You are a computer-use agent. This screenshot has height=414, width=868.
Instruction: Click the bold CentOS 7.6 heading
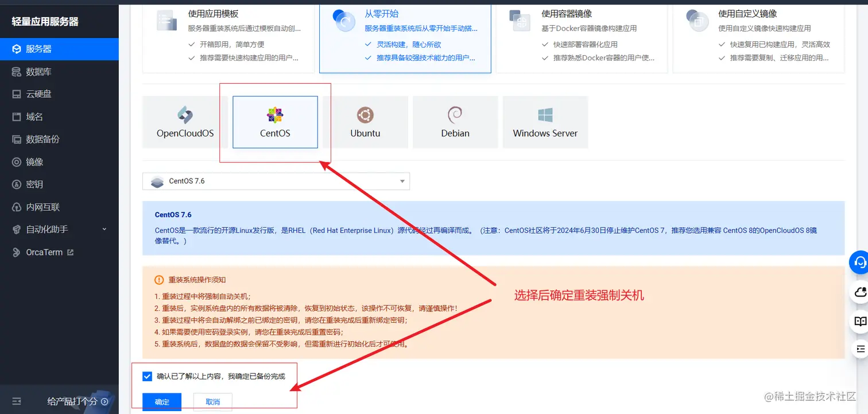coord(173,215)
